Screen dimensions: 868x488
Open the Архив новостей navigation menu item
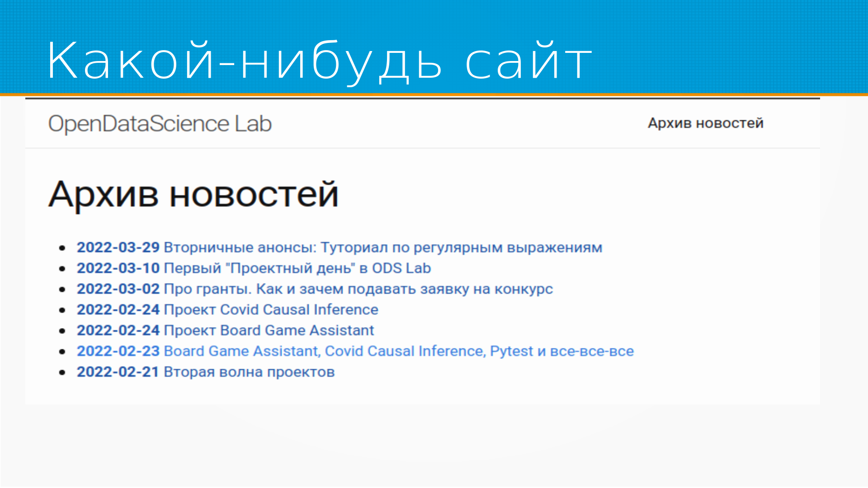[x=705, y=123]
